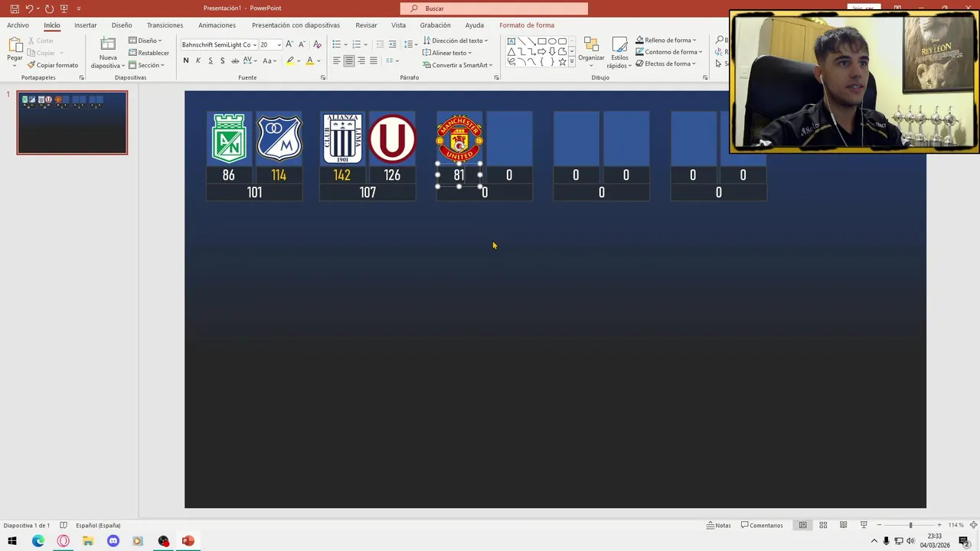Expand Sección dropdown
Screen dimensions: 980x551
(146, 65)
